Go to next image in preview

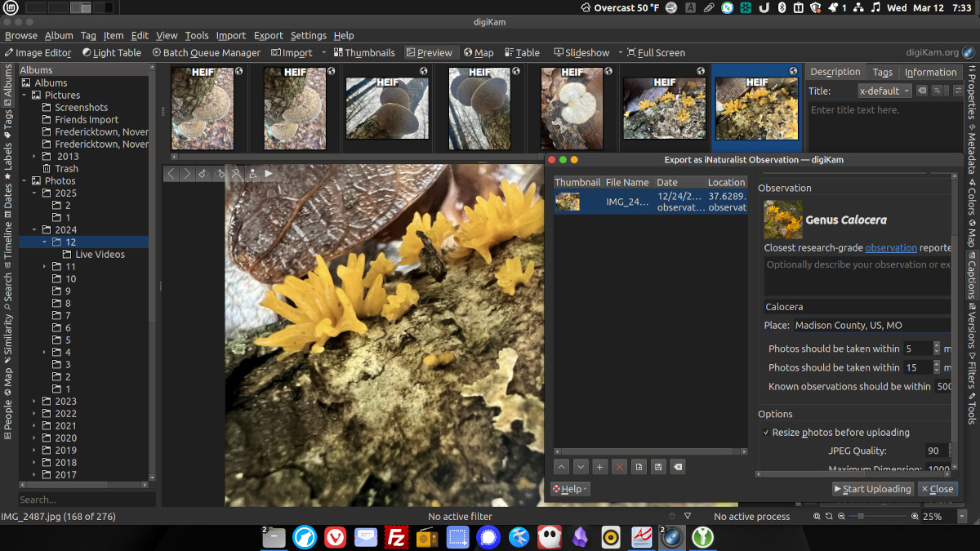coord(187,174)
